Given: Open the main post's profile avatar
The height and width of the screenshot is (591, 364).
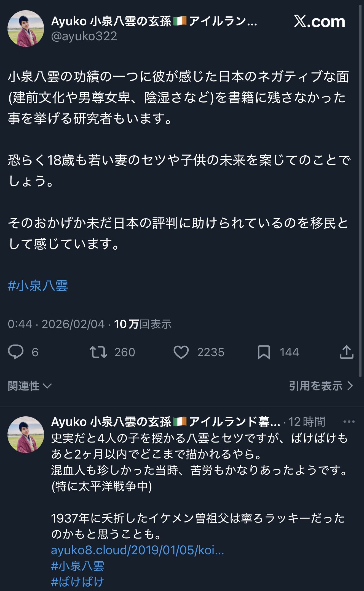Looking at the screenshot, I should coord(26,28).
